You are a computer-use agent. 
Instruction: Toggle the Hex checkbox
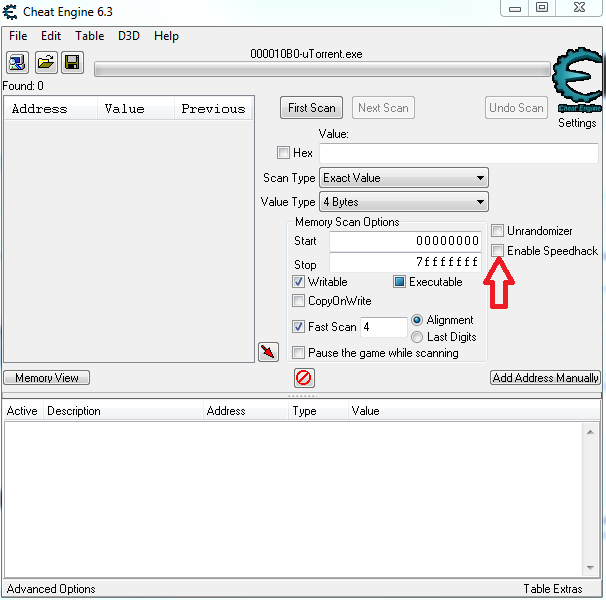(283, 152)
